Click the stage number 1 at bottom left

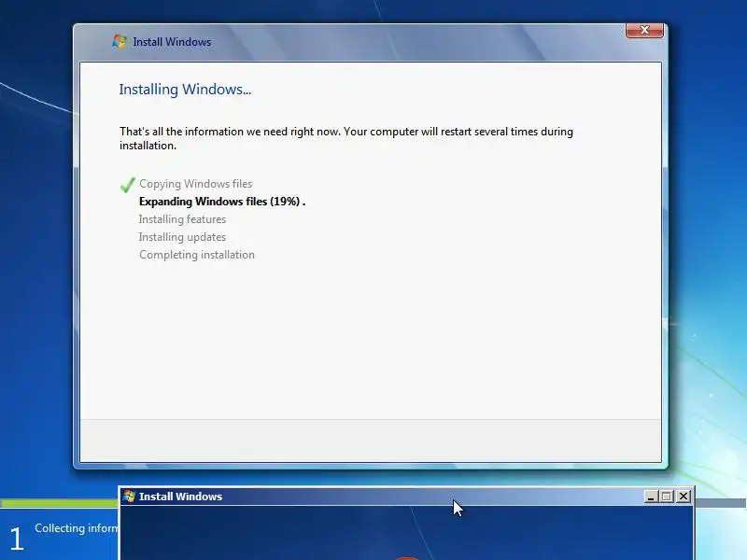[17, 539]
